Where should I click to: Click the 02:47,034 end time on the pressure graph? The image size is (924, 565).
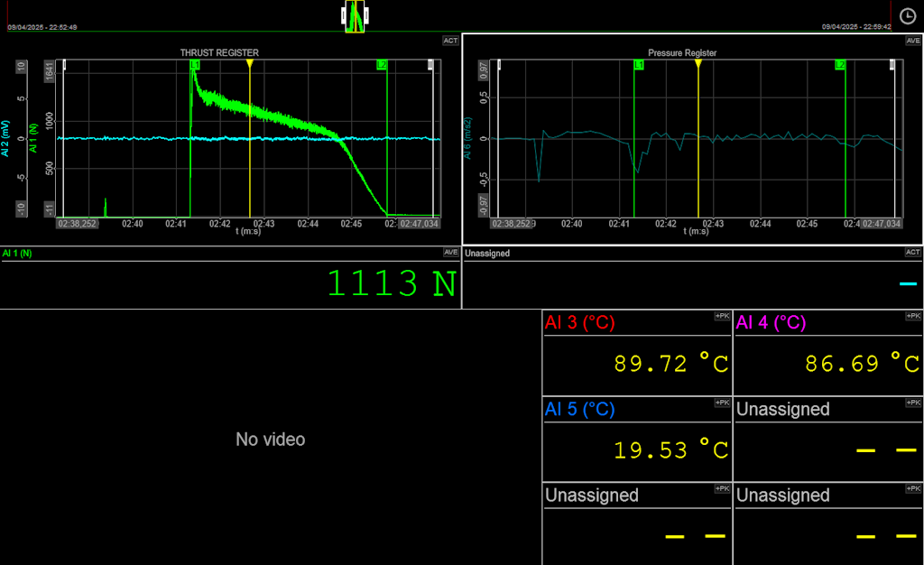tap(882, 224)
